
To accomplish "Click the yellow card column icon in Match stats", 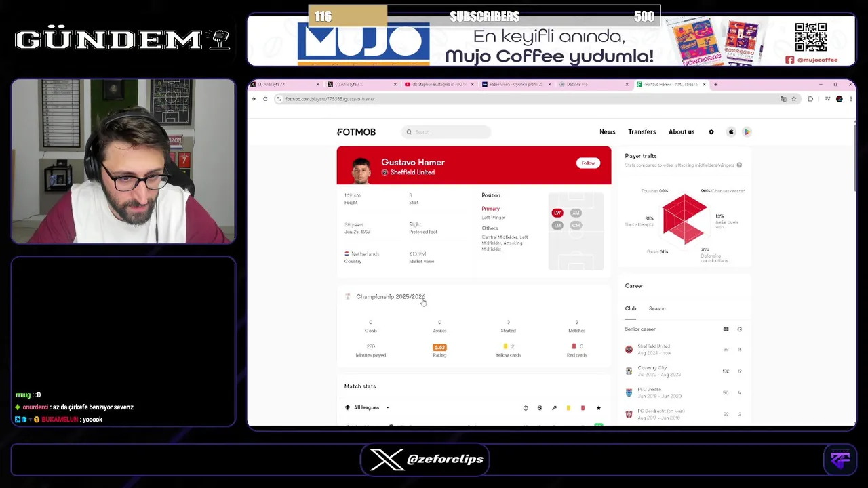I will [568, 408].
